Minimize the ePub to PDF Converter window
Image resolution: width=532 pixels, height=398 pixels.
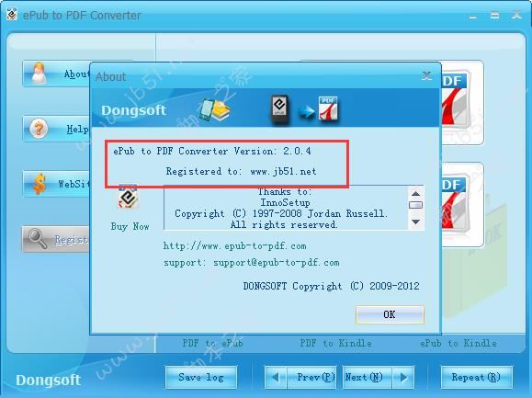tap(473, 16)
